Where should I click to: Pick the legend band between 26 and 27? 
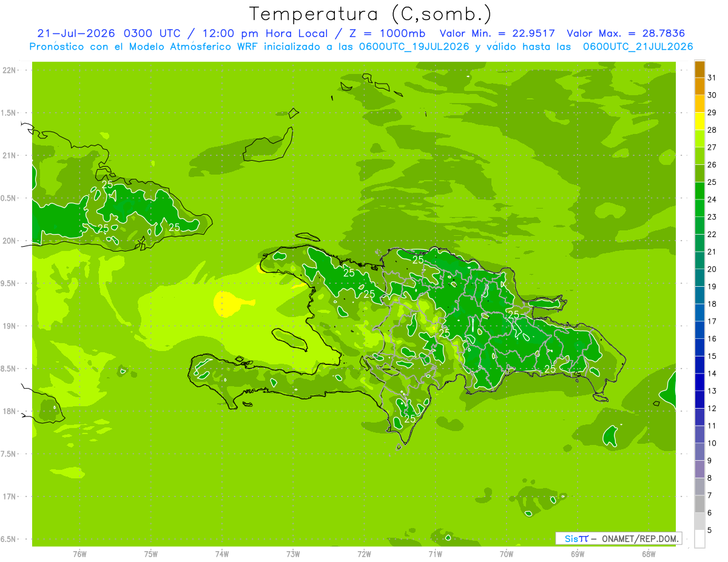click(x=699, y=156)
